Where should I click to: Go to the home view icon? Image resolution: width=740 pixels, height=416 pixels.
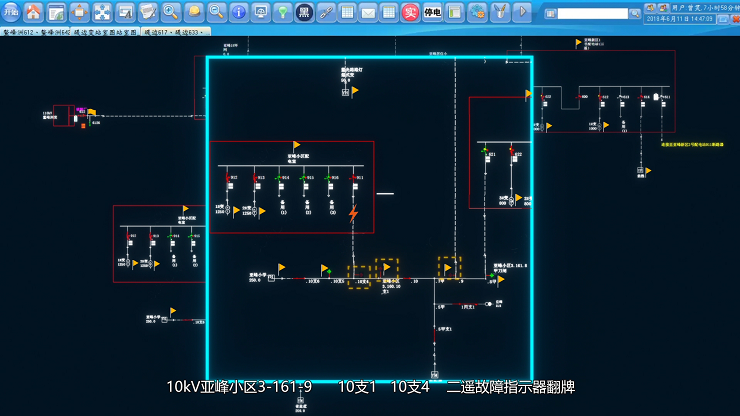coord(34,12)
